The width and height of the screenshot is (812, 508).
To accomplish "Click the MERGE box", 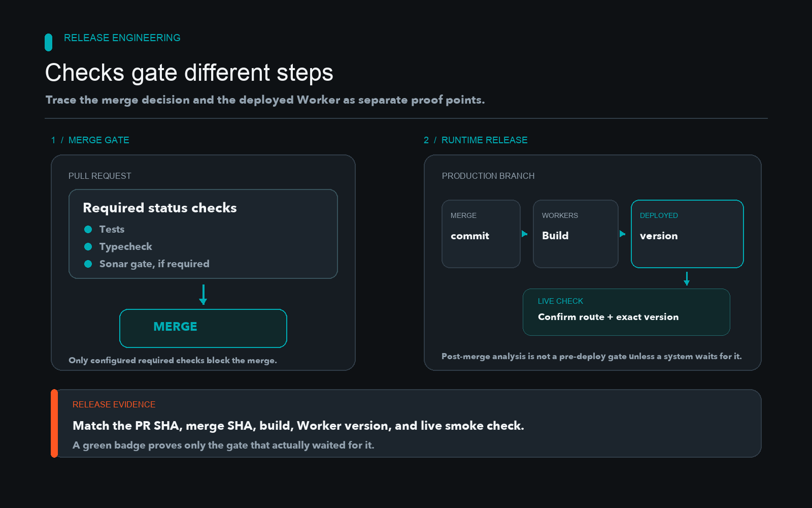I will coord(203,328).
